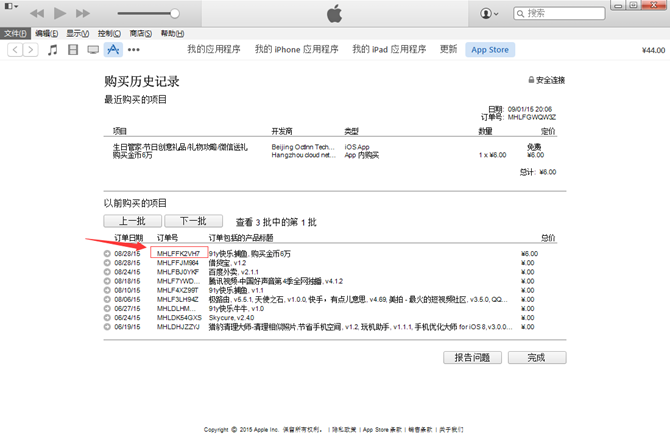Click the 下一批 button
Image resolution: width=670 pixels, height=442 pixels.
pos(194,221)
